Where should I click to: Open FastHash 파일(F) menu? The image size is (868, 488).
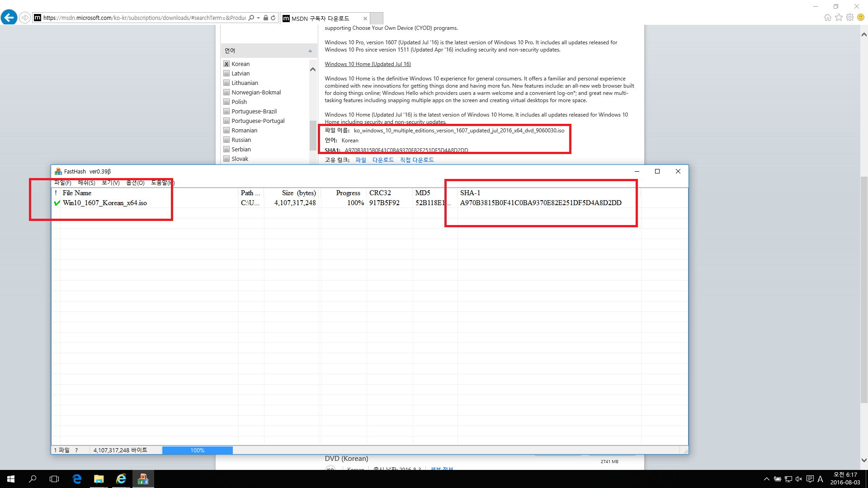63,183
